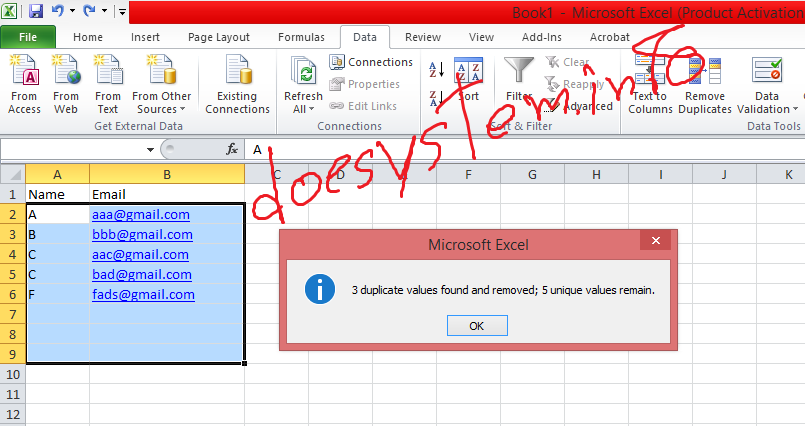The height and width of the screenshot is (426, 805).
Task: Open Existing Connections
Action: [x=237, y=85]
